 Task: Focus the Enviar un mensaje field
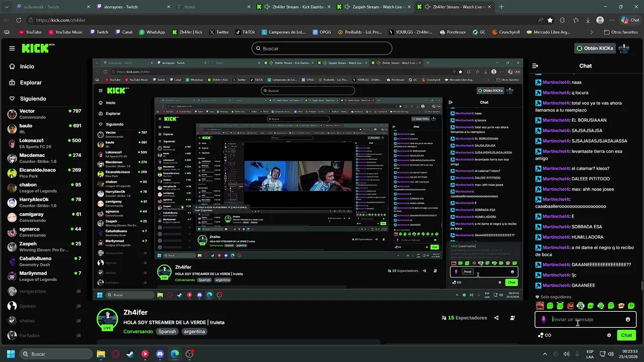(x=586, y=319)
